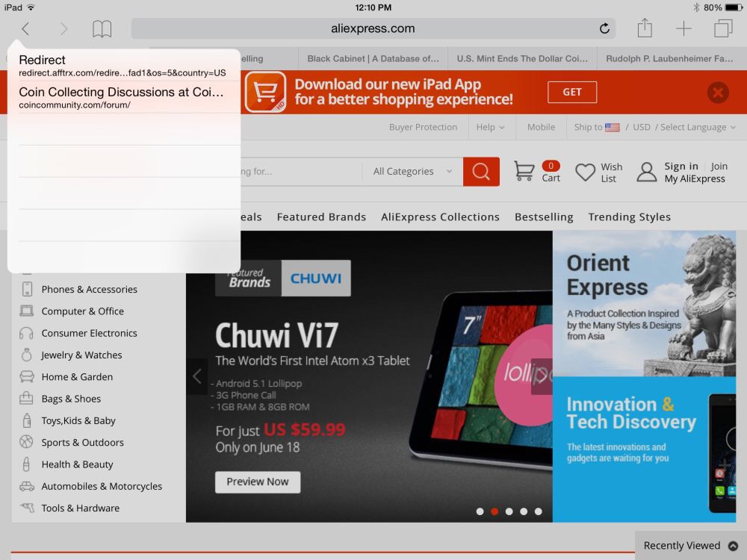Show the previous banner slide arrow
This screenshot has width=747, height=560.
click(x=196, y=376)
